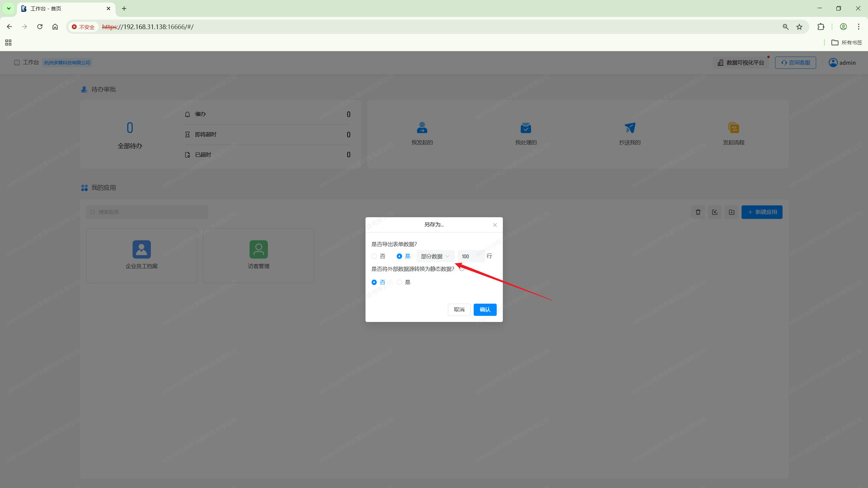This screenshot has width=868, height=488.
Task: Expand the tab search chevron
Action: click(9, 8)
